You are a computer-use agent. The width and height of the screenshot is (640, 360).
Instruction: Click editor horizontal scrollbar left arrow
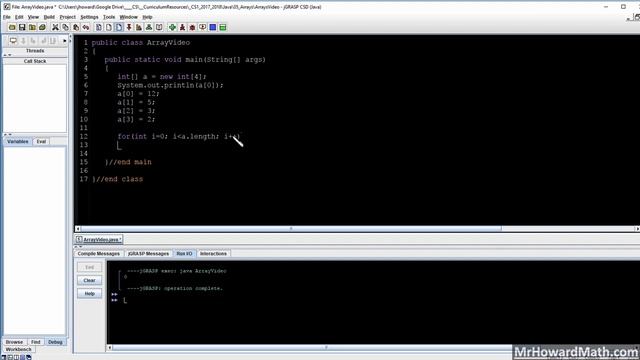pos(78,229)
